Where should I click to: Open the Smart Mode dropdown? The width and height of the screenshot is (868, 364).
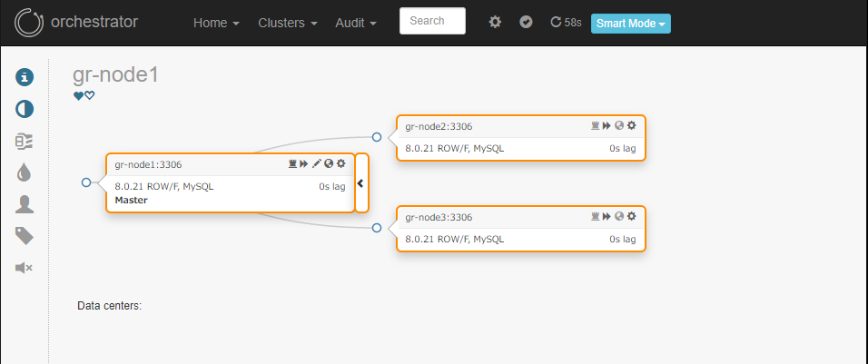(631, 24)
